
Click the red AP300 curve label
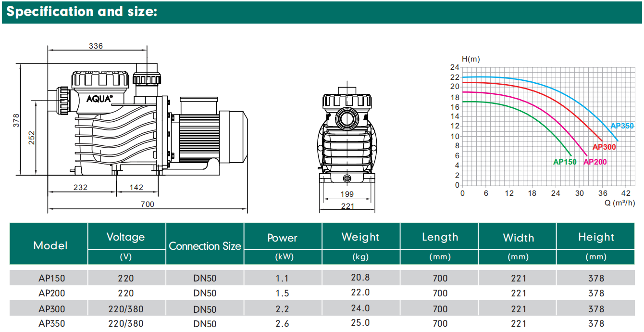[604, 147]
